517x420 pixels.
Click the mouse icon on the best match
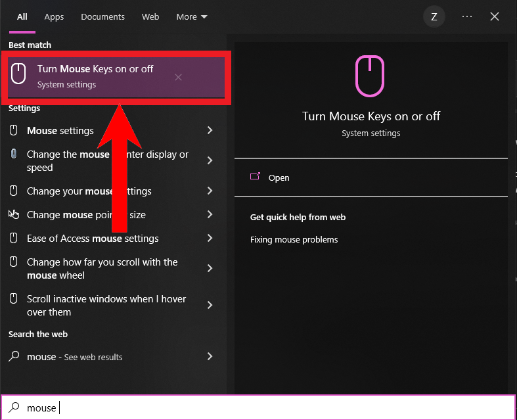[19, 74]
